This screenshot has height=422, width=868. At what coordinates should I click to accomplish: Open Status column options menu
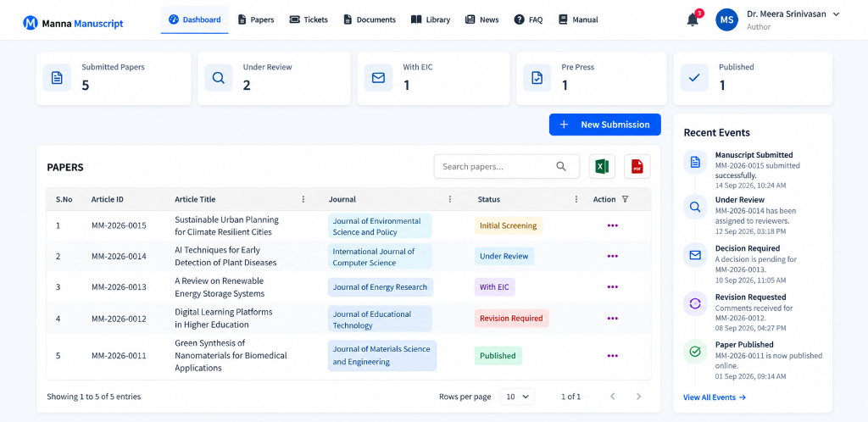click(576, 199)
